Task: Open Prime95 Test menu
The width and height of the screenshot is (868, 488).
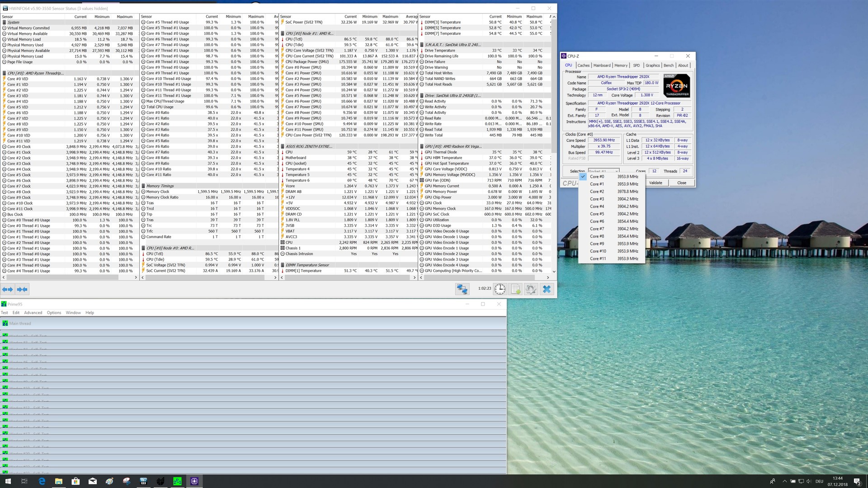Action: click(5, 313)
